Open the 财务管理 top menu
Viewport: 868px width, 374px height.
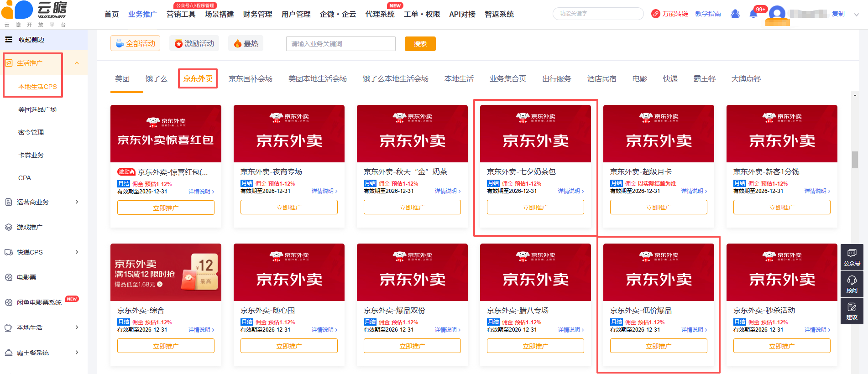(258, 14)
